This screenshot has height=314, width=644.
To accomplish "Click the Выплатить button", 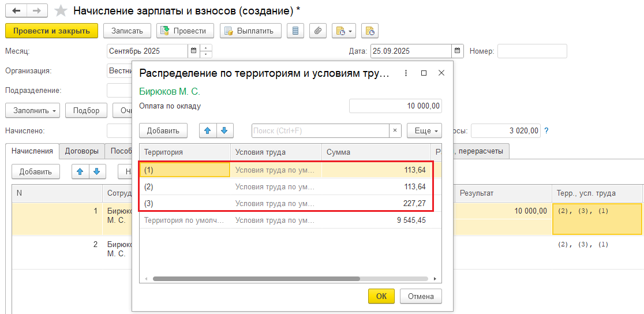I will point(250,31).
